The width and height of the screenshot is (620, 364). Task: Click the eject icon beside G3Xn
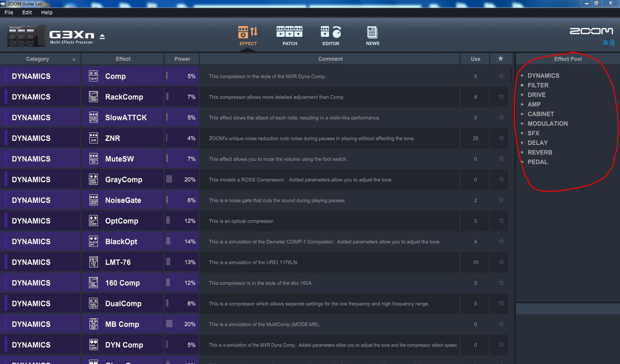click(x=102, y=36)
